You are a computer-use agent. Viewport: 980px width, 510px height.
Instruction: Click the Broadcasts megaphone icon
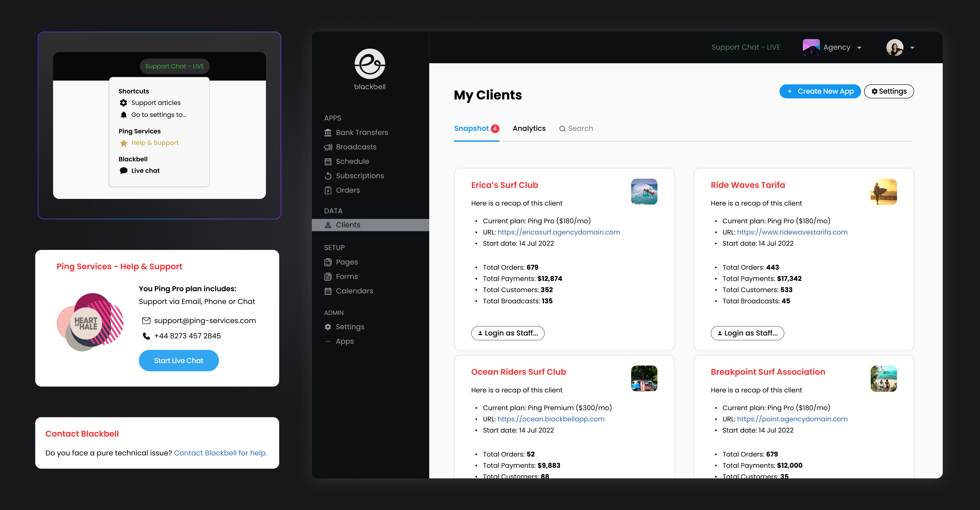click(x=328, y=147)
